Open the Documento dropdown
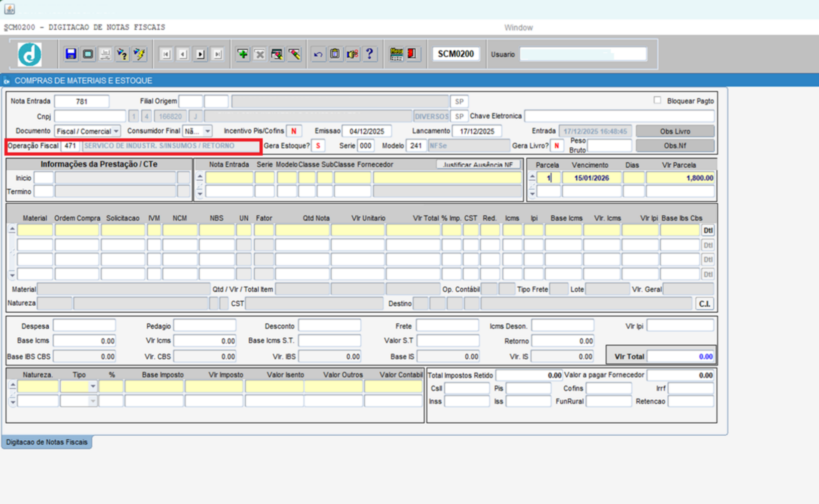 (x=116, y=132)
